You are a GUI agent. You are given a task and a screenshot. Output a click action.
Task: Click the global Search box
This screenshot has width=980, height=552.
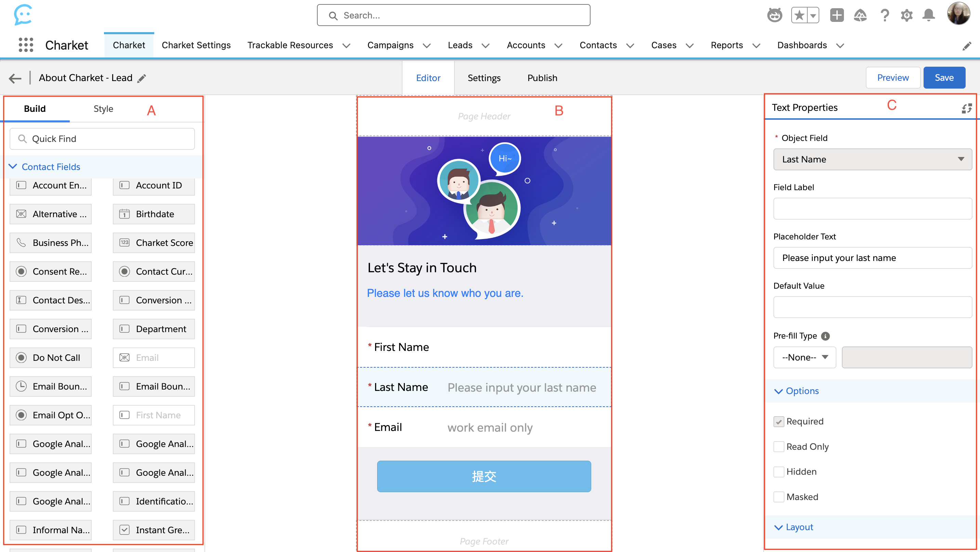coord(453,15)
